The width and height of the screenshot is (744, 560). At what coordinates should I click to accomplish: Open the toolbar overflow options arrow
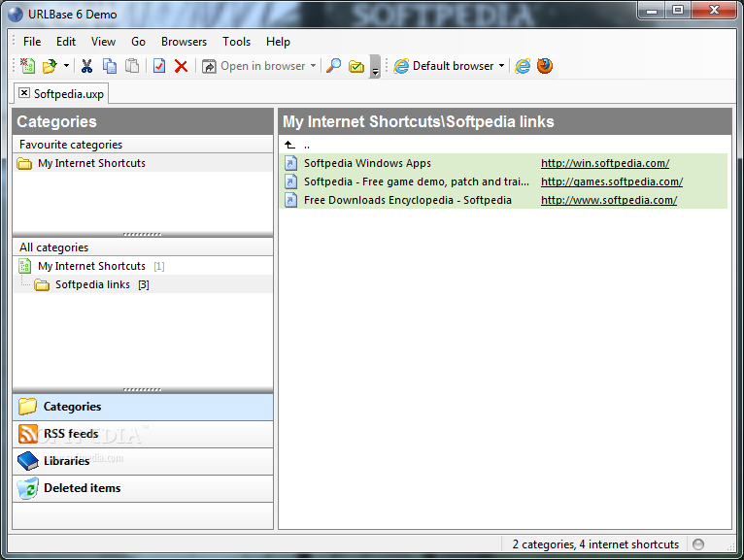pyautogui.click(x=375, y=66)
